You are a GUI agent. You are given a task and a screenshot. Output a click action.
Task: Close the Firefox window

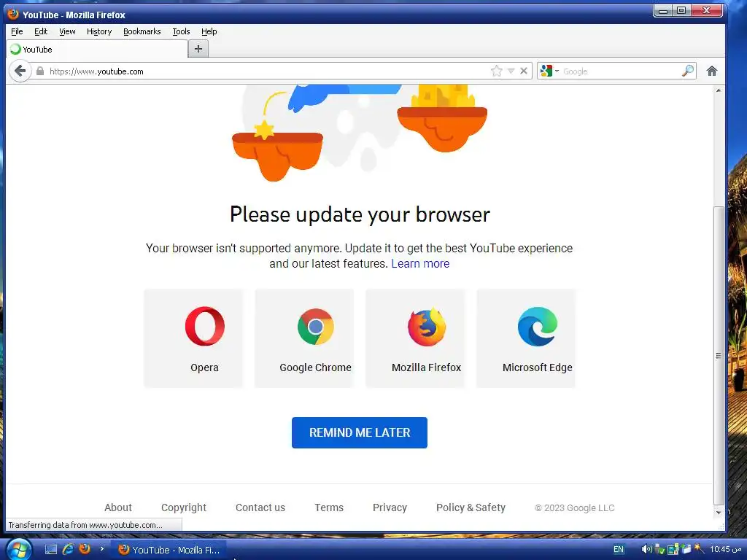707,10
